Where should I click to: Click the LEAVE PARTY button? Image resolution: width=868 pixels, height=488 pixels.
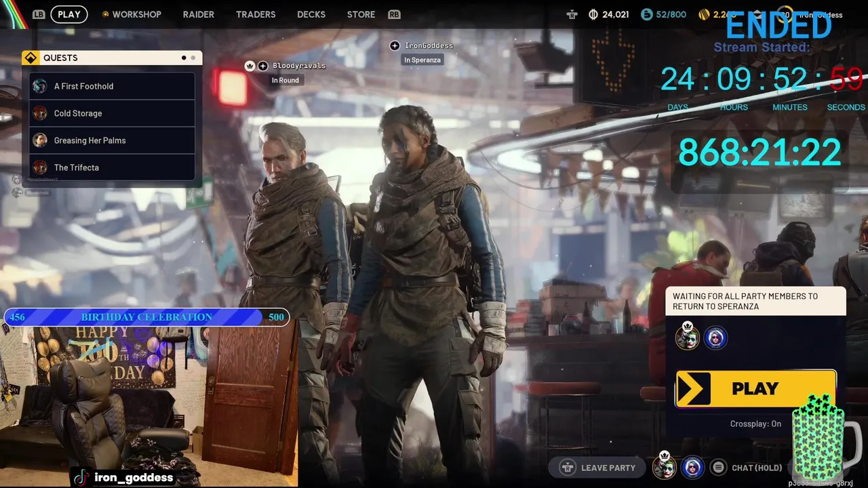tap(599, 468)
